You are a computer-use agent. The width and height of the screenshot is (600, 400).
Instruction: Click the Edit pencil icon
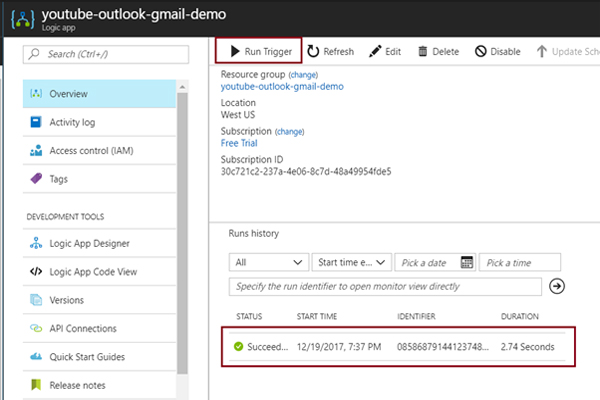pyautogui.click(x=375, y=52)
